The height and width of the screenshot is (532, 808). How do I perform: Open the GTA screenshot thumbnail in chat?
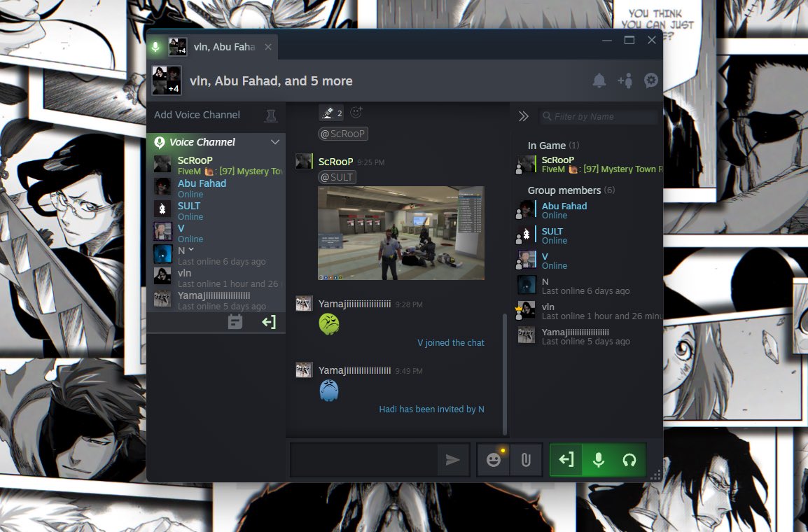[401, 233]
